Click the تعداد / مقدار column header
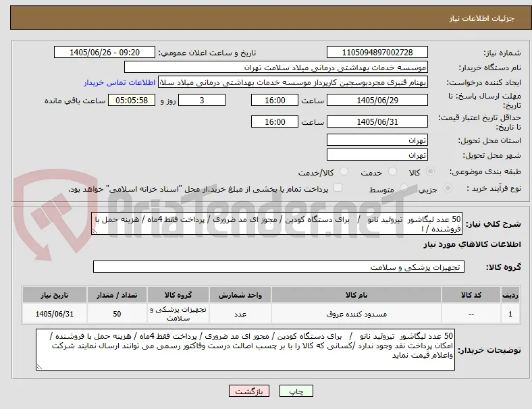 (117, 295)
